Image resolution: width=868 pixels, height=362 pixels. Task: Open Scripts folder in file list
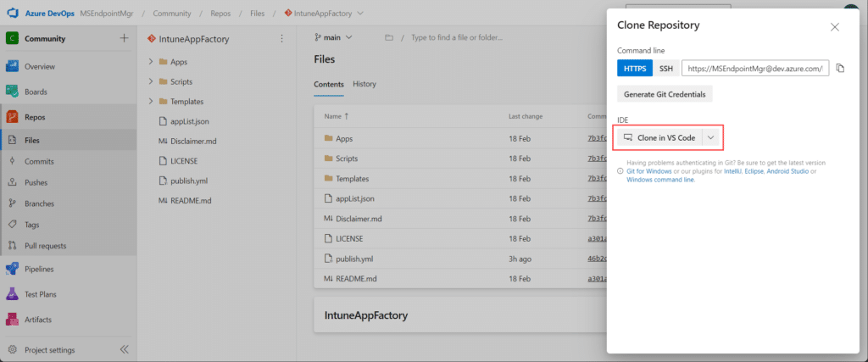[x=347, y=159]
